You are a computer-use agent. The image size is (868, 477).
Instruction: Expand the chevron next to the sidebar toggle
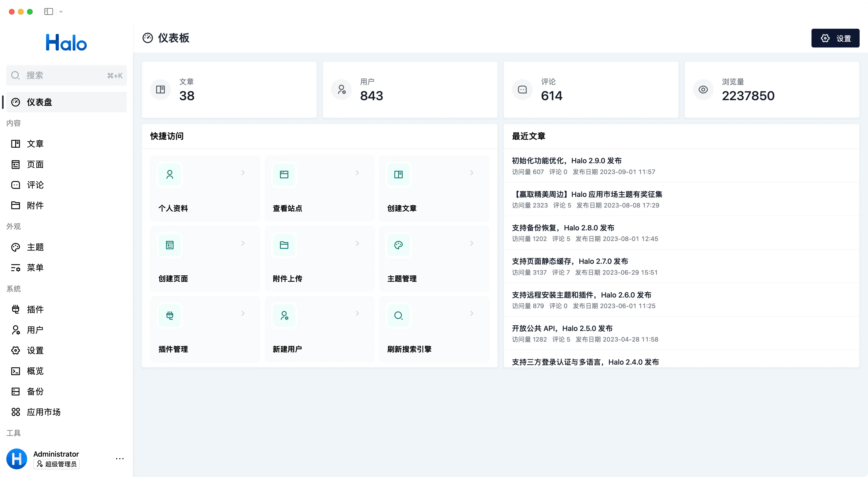(61, 12)
